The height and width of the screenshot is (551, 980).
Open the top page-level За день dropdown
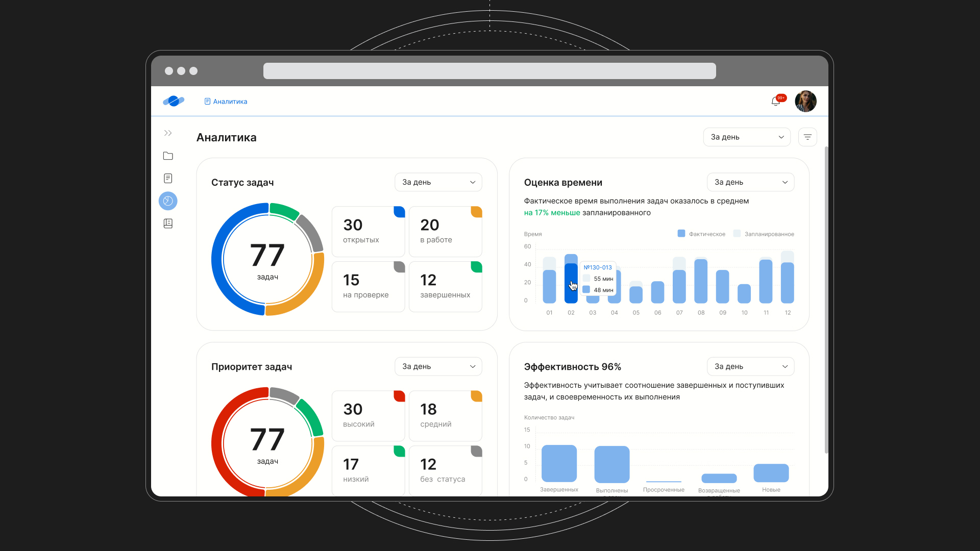click(x=747, y=137)
